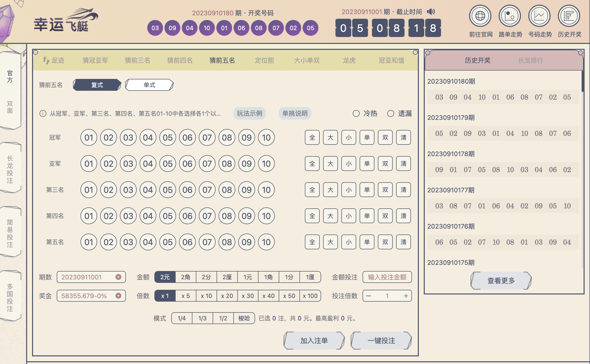
Task: Decrease 投注倍数 with minus button
Action: [x=369, y=296]
